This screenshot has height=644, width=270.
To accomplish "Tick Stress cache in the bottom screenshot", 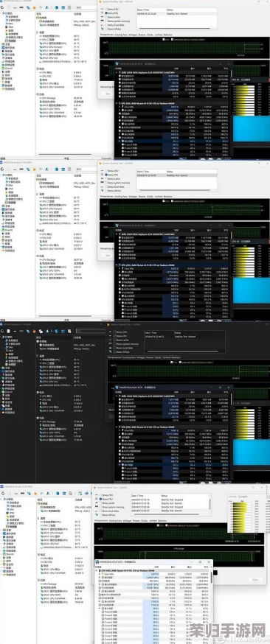I will (101, 503).
